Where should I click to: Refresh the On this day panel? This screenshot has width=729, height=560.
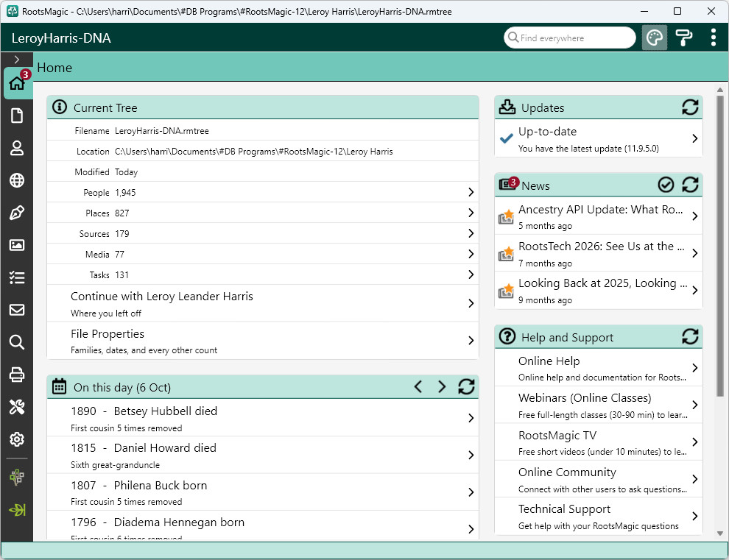466,386
